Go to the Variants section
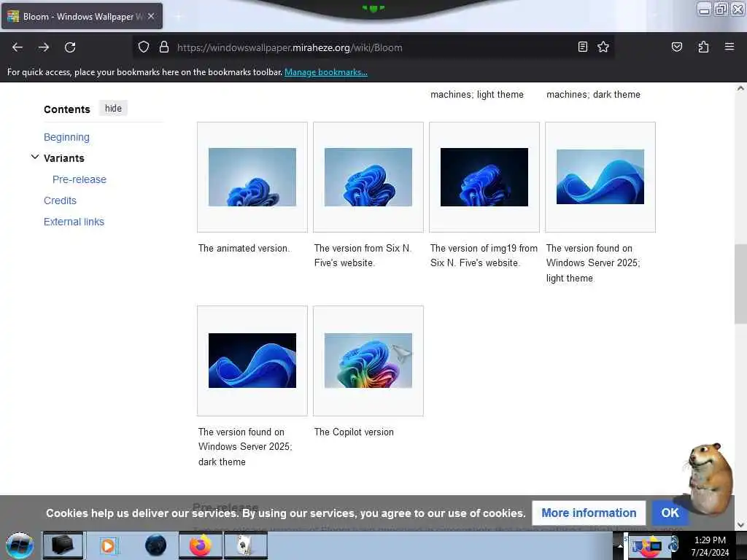 click(x=64, y=158)
